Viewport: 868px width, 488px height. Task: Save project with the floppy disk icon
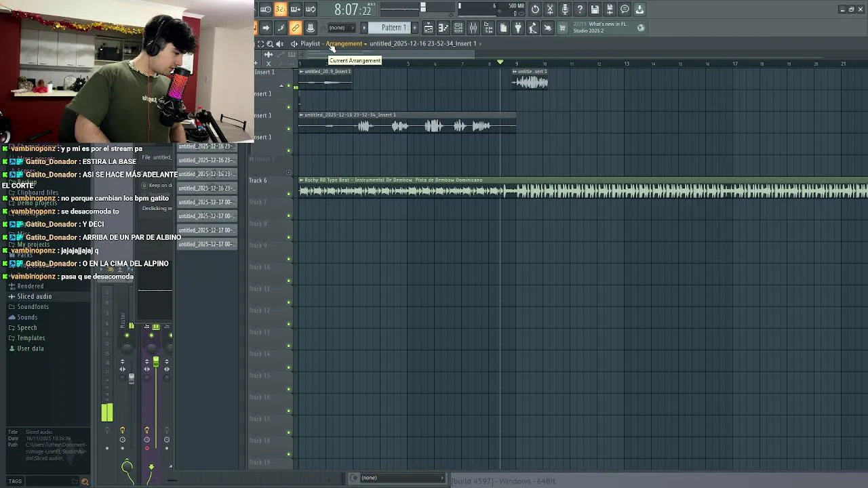595,9
